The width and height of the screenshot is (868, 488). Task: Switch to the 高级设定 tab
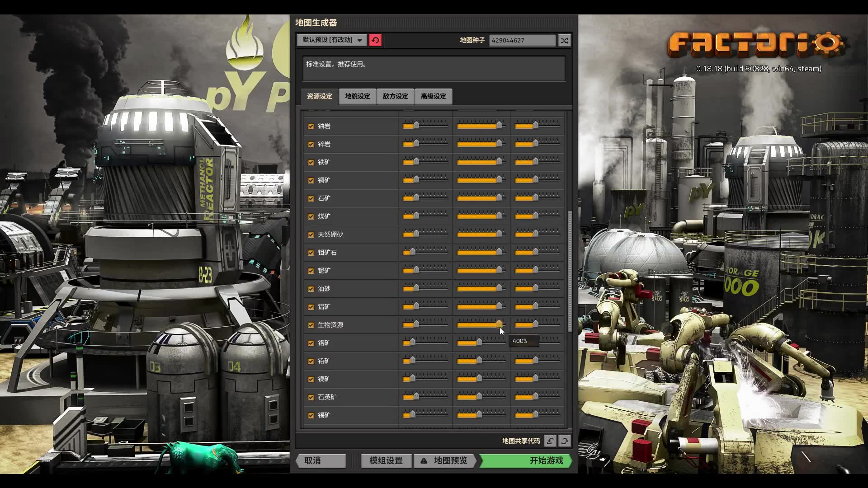tap(433, 96)
